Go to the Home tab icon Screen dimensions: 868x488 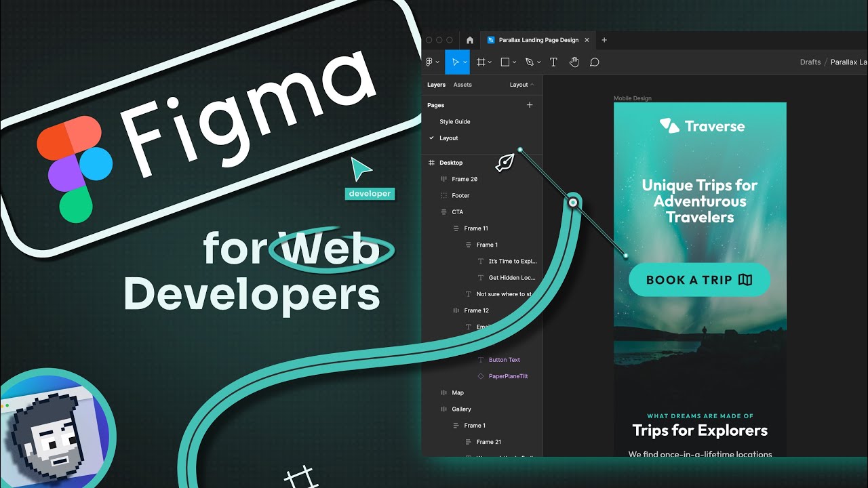470,40
